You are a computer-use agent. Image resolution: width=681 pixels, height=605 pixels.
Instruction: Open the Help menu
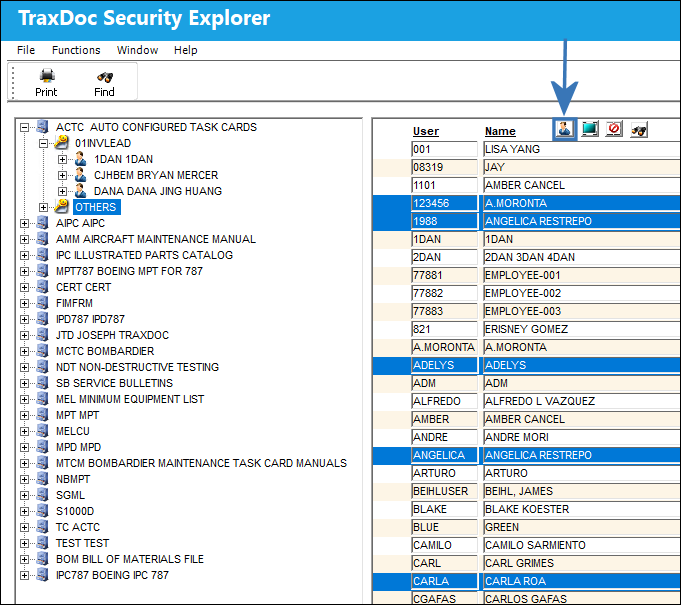185,50
